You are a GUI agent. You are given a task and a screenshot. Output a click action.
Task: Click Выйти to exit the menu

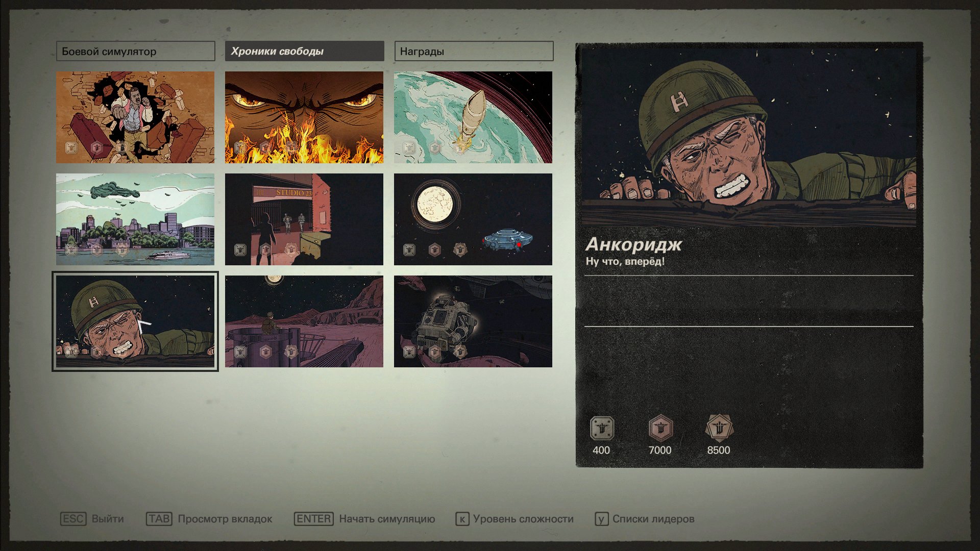108,519
